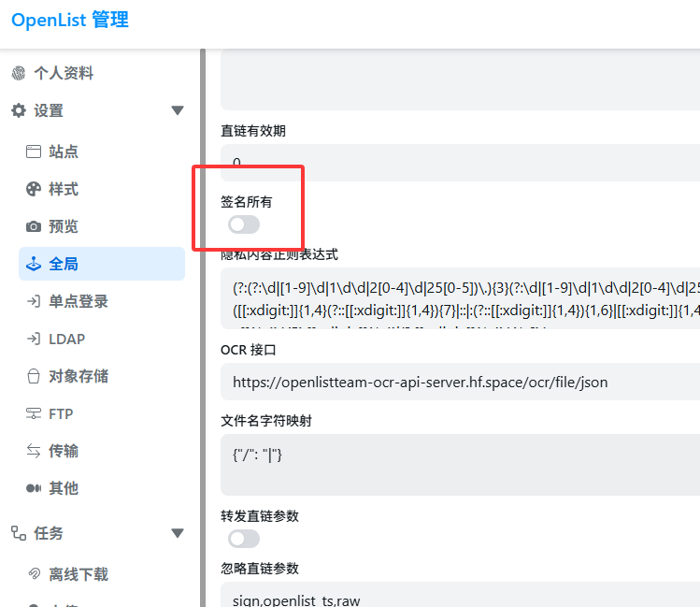Click the FTP server icon
This screenshot has width=700, height=607.
[x=34, y=413]
